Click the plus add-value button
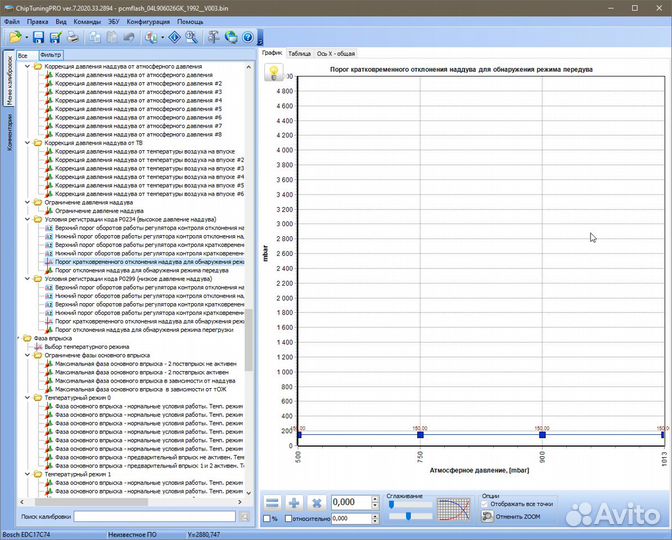 294,503
